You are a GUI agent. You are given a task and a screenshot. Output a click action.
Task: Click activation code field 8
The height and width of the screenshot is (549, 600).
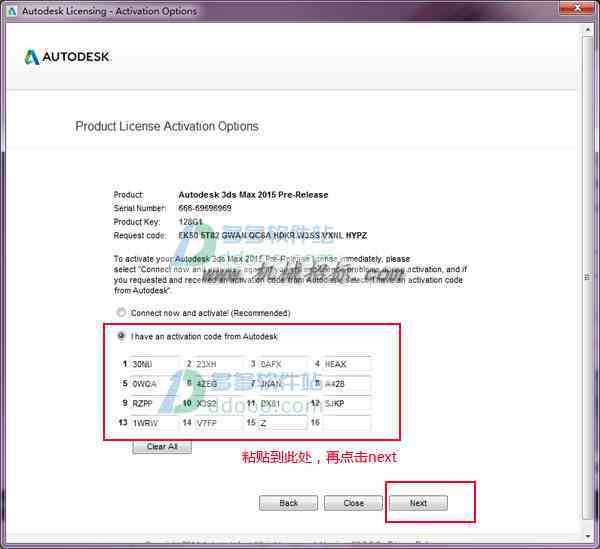tap(347, 384)
